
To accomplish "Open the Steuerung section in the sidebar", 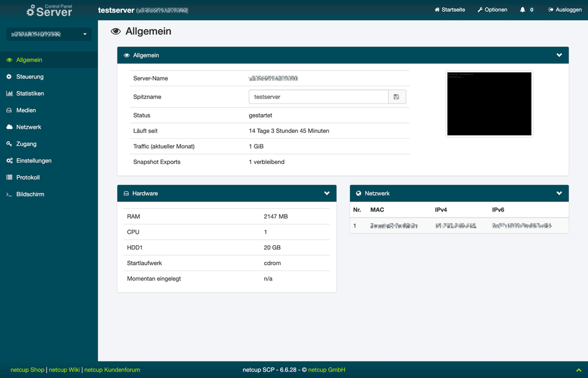I will point(26,76).
